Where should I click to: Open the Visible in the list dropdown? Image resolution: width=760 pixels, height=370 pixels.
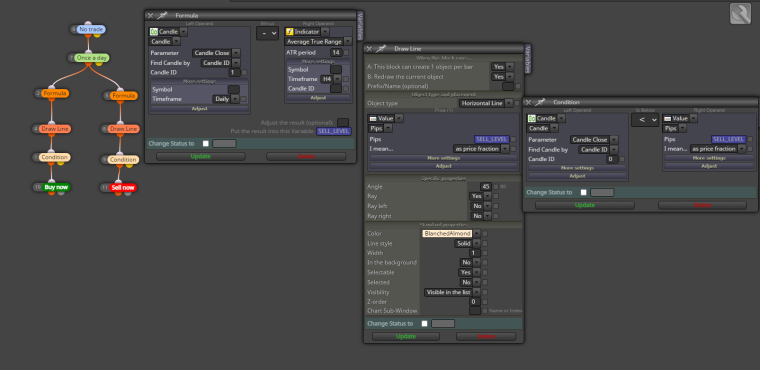tap(452, 292)
